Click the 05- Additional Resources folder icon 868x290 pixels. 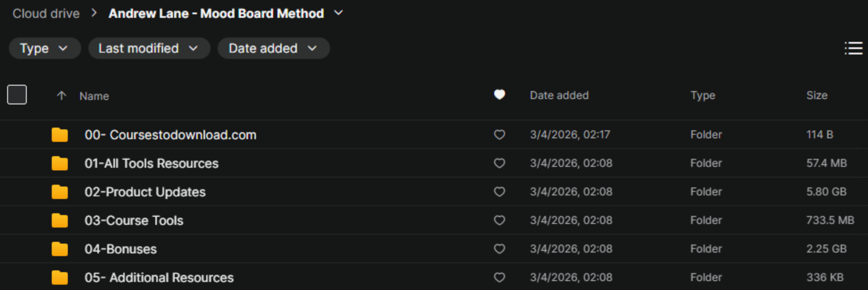pos(60,278)
